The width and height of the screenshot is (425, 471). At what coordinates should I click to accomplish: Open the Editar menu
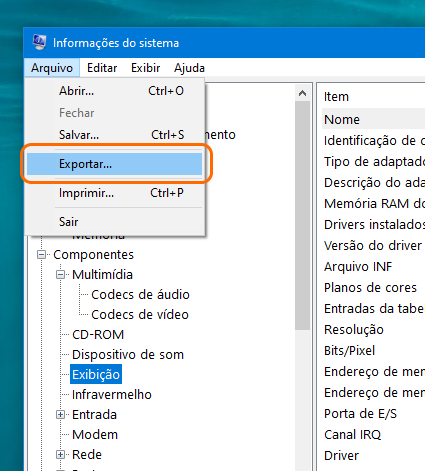(x=102, y=68)
